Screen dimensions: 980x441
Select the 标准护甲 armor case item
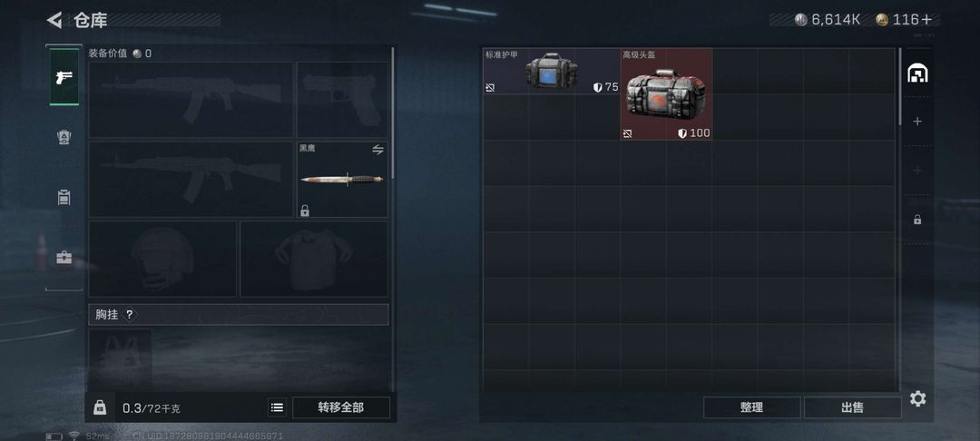tap(551, 71)
